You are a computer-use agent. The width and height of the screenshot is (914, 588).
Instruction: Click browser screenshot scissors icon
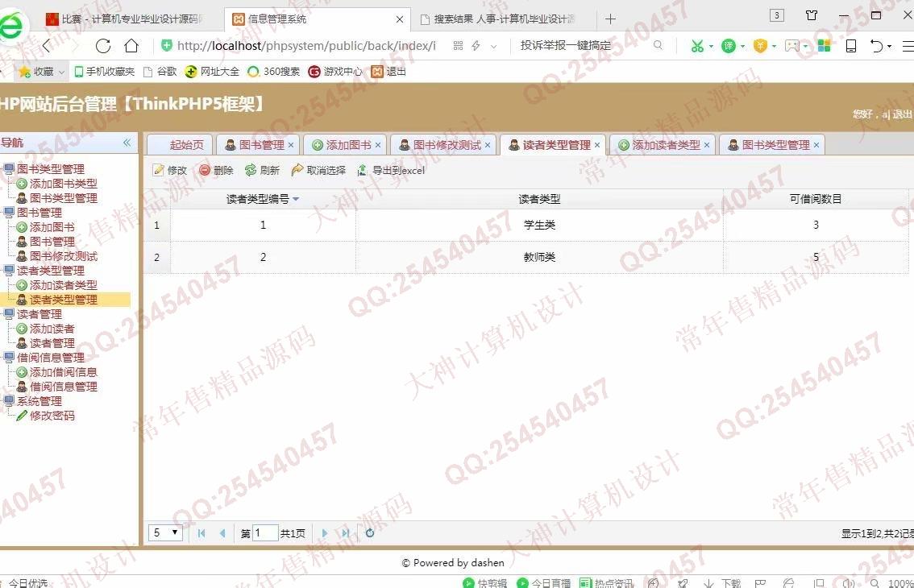coord(696,45)
